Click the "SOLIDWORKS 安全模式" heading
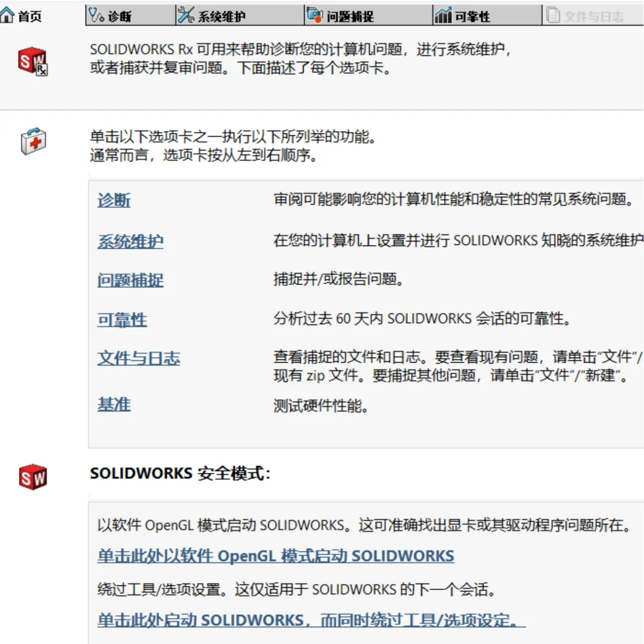Screen dimensions: 644x644 (x=180, y=474)
